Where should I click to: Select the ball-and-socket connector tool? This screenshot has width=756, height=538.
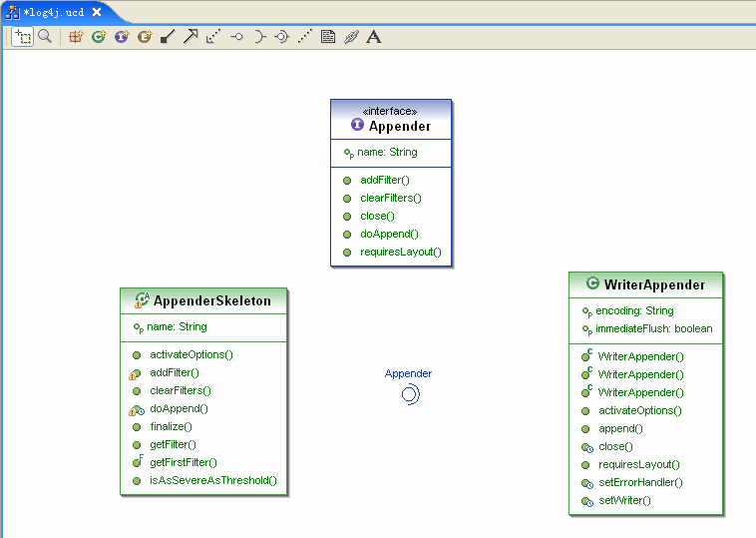pyautogui.click(x=281, y=37)
